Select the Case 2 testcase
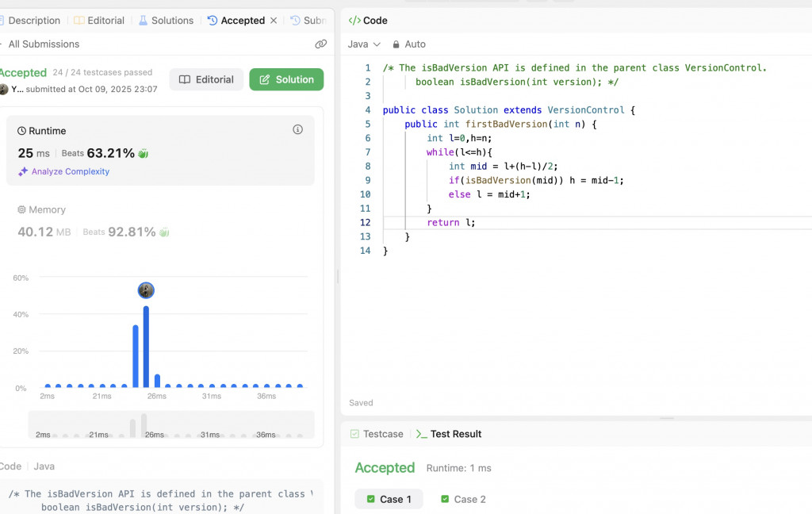 pyautogui.click(x=463, y=499)
